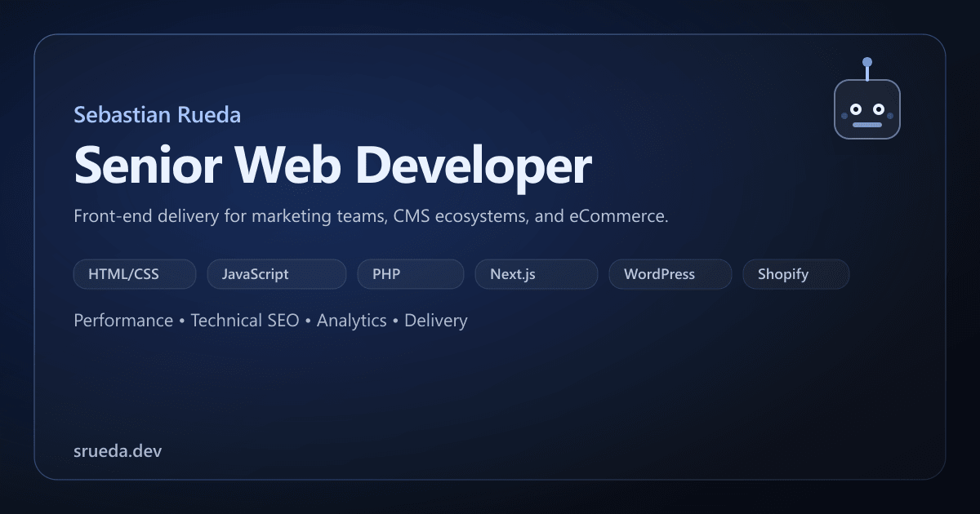Click the Performance, Technical SEO, Analytics, Delivery line
Screen dimensions: 980x514
tap(270, 321)
